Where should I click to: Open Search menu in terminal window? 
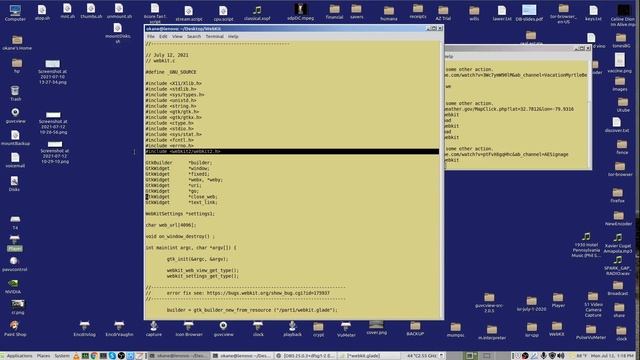tap(194, 36)
